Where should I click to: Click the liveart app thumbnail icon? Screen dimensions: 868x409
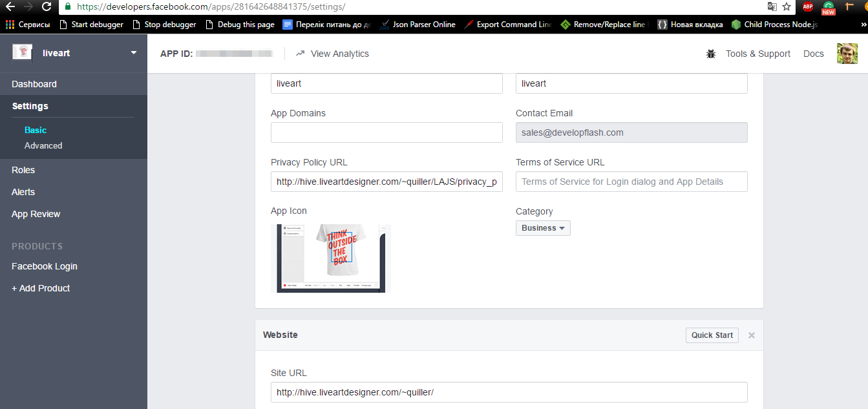22,53
